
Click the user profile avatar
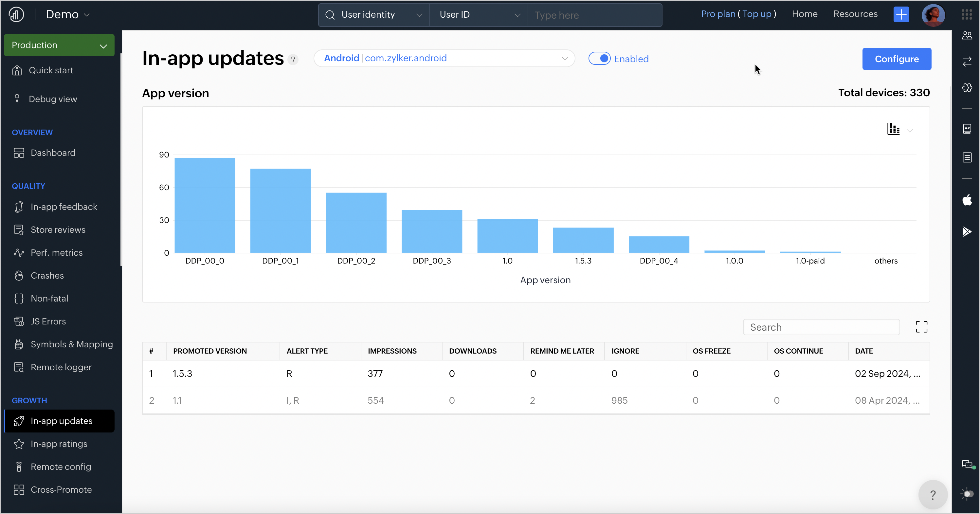pyautogui.click(x=933, y=15)
